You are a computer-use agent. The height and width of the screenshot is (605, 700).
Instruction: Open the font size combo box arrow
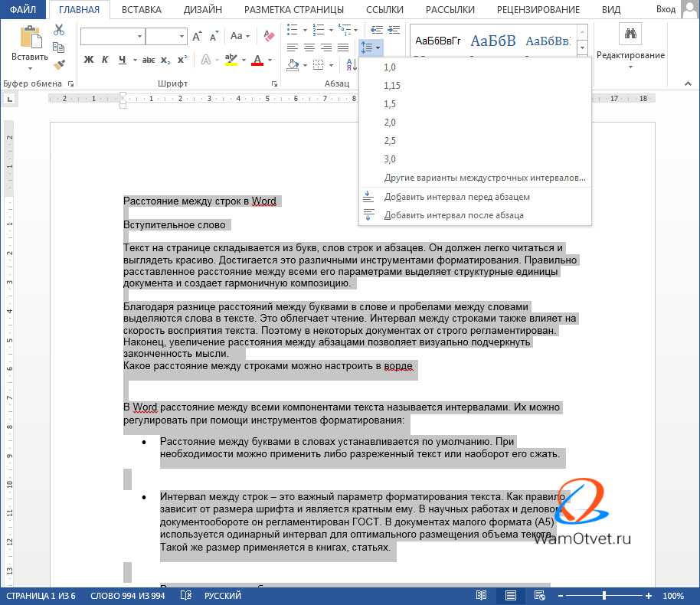coord(182,36)
